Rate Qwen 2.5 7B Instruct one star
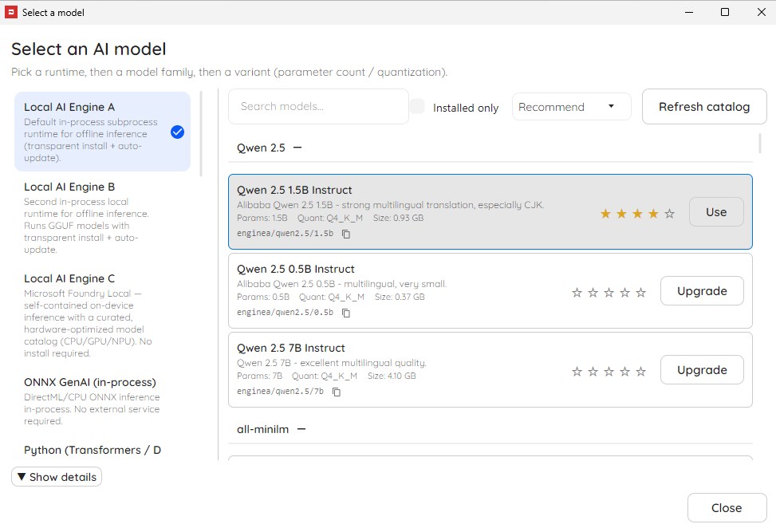This screenshot has height=532, width=776. [577, 372]
